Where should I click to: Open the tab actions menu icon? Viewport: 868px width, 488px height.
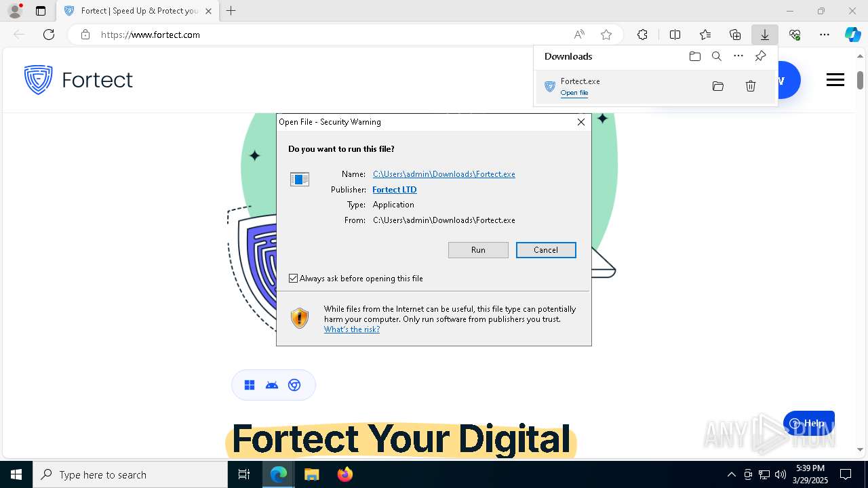click(x=41, y=11)
